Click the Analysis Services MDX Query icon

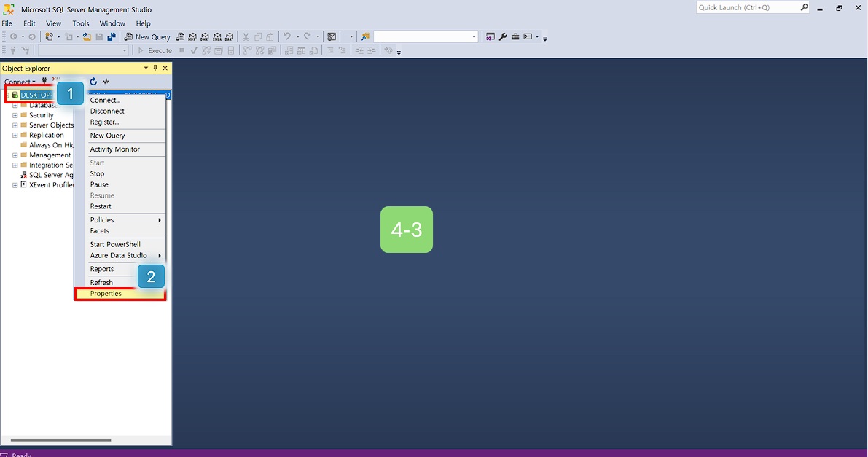pos(192,36)
